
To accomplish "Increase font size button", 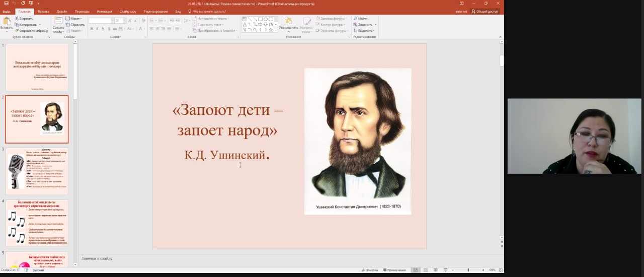I will point(129,21).
